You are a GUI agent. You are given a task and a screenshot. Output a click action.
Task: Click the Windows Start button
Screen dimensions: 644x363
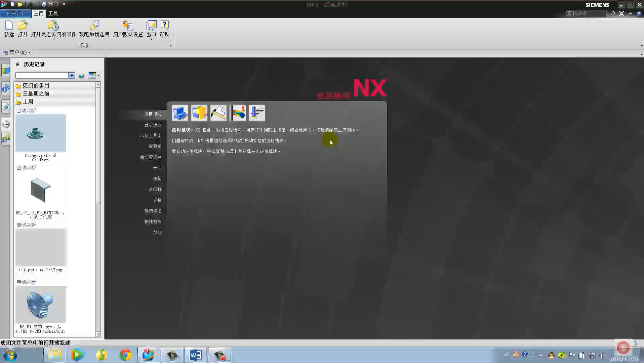click(x=10, y=355)
